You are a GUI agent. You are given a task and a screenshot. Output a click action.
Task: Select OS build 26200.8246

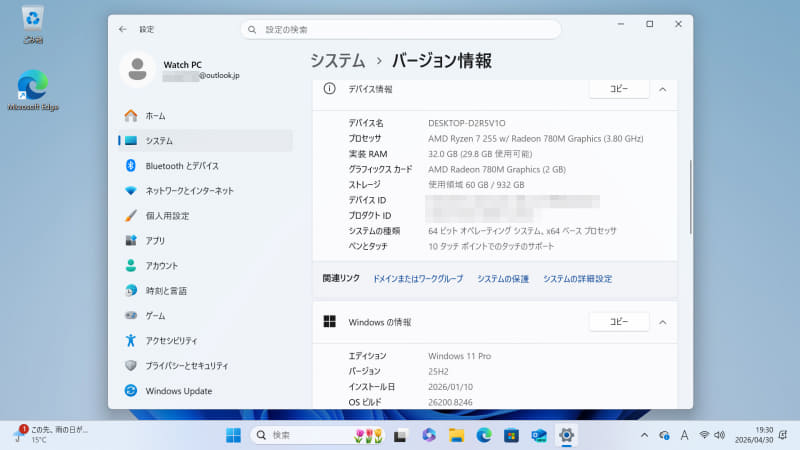(451, 402)
